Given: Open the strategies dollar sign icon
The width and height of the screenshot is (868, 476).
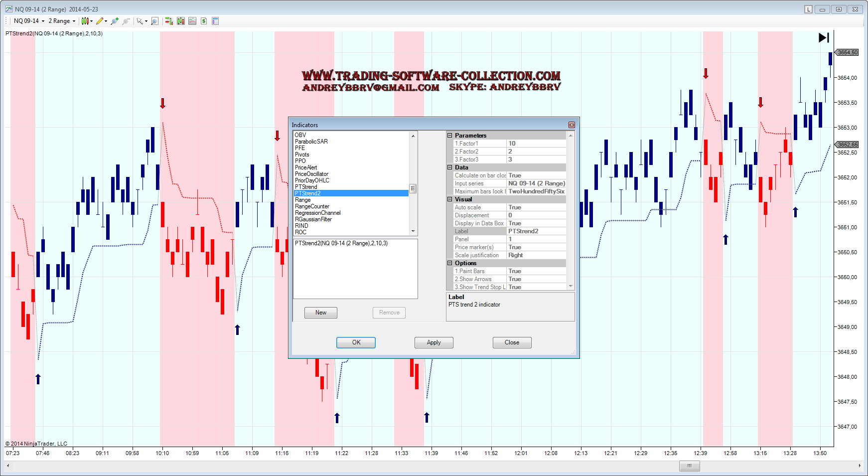Looking at the screenshot, I should point(204,21).
